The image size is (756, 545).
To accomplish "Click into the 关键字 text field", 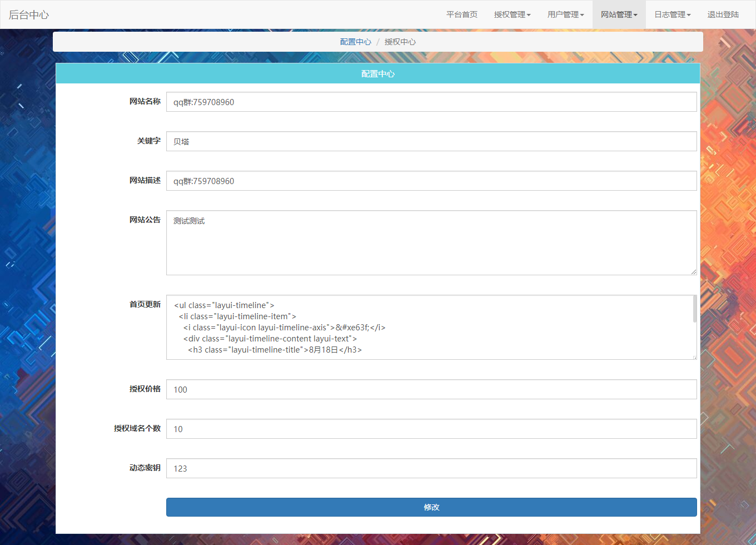I will [x=431, y=141].
